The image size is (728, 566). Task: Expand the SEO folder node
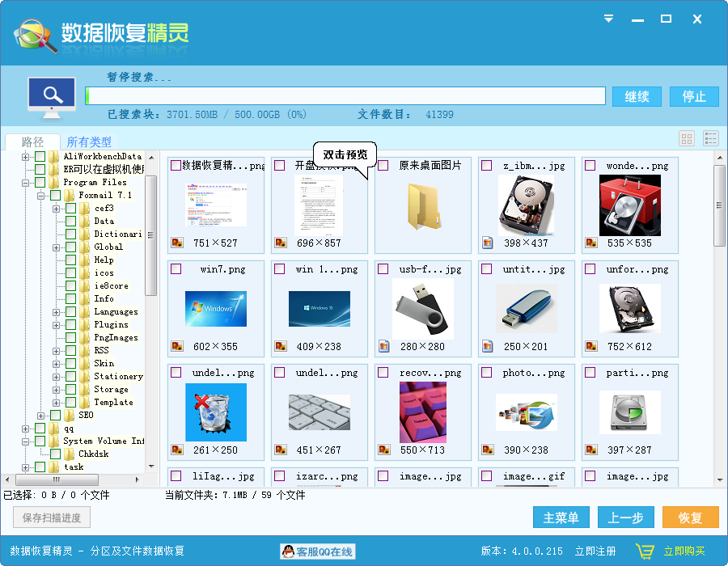[41, 416]
